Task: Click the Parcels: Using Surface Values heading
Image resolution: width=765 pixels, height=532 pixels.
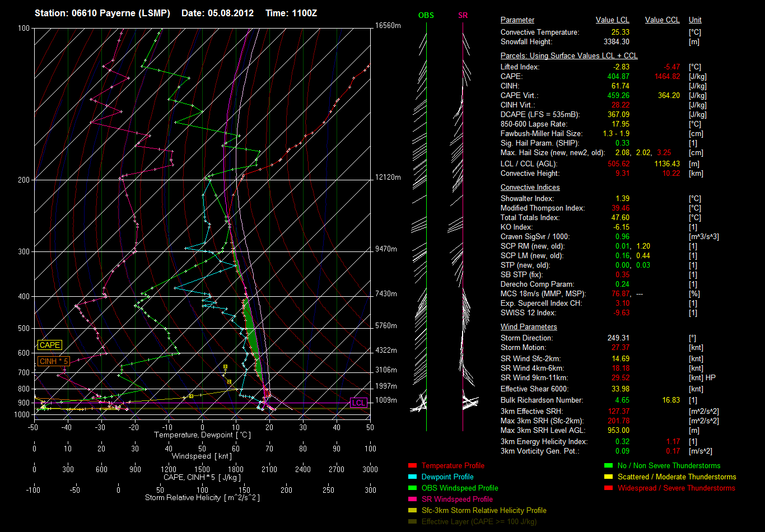Action: coord(569,56)
